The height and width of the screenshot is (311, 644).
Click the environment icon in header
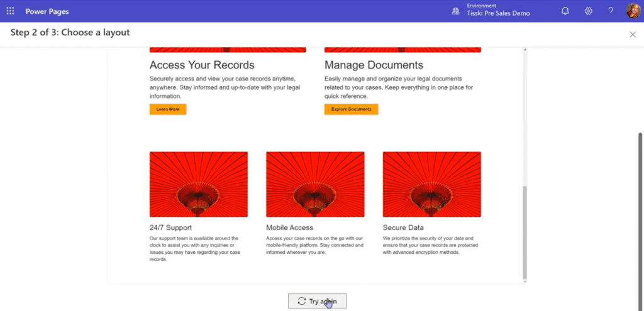(456, 11)
